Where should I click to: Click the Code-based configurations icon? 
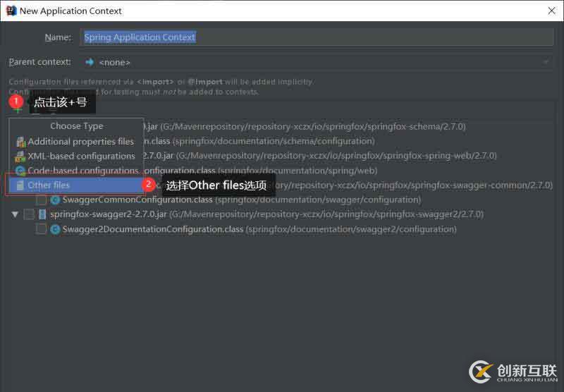tap(20, 171)
